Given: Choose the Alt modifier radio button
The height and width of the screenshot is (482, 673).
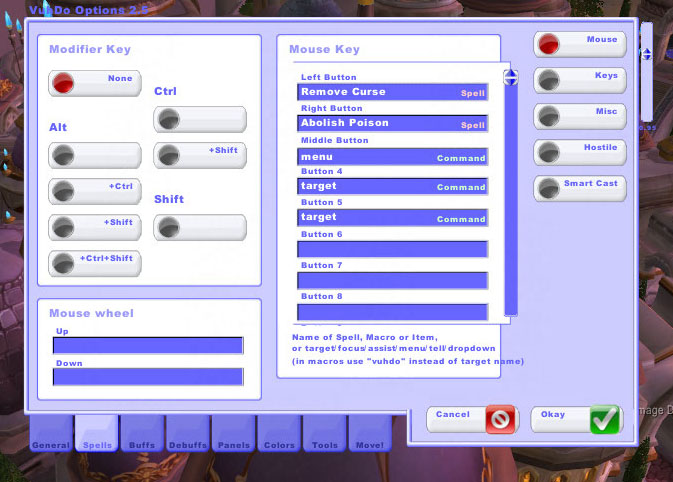Looking at the screenshot, I should (66, 156).
